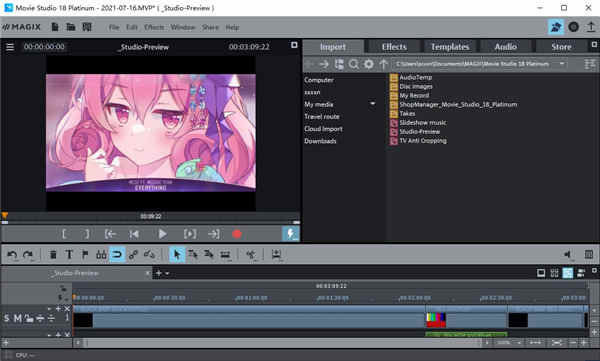Viewport: 600px width, 361px height.
Task: Select the move-all-tracks mouse mode
Action: pos(209,254)
